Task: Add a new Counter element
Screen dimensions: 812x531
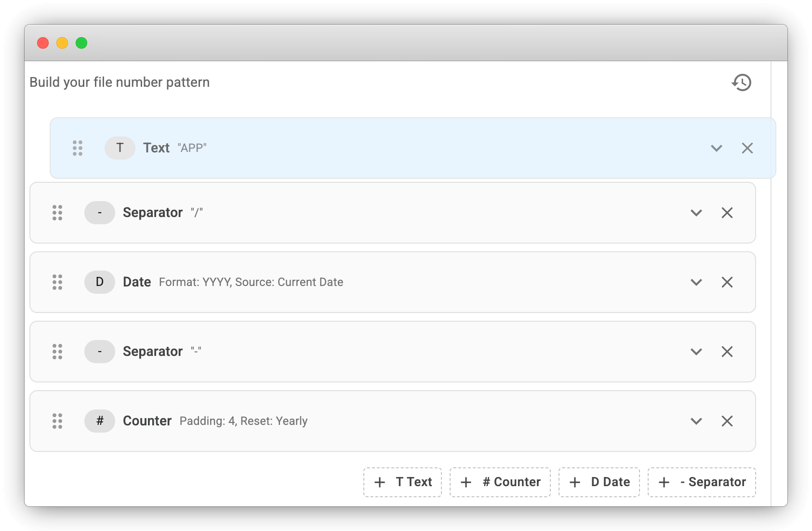Action: tap(500, 482)
